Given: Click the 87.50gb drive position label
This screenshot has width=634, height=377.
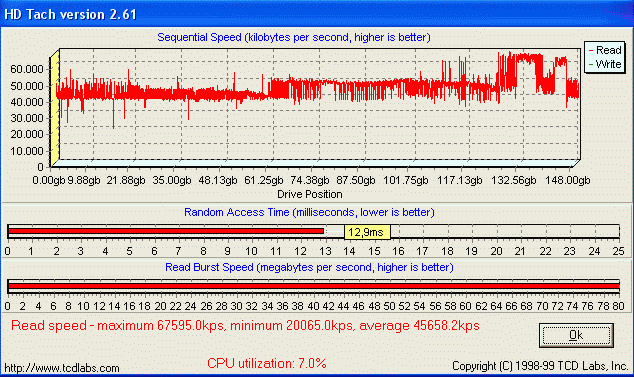Looking at the screenshot, I should tap(356, 180).
